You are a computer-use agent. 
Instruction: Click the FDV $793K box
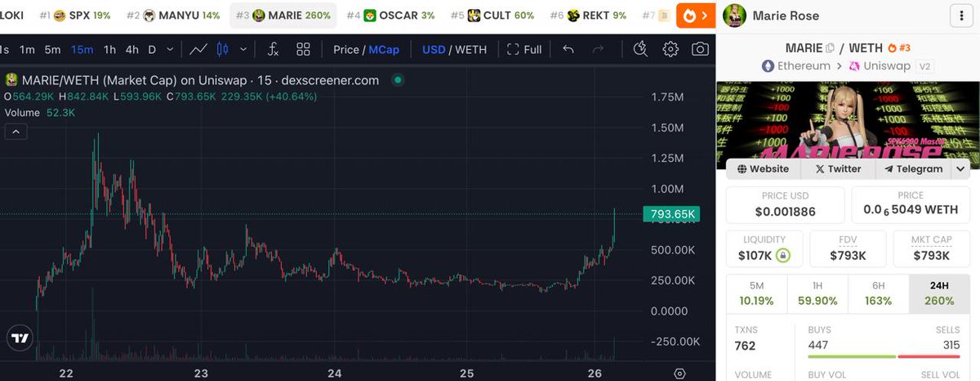pos(848,249)
